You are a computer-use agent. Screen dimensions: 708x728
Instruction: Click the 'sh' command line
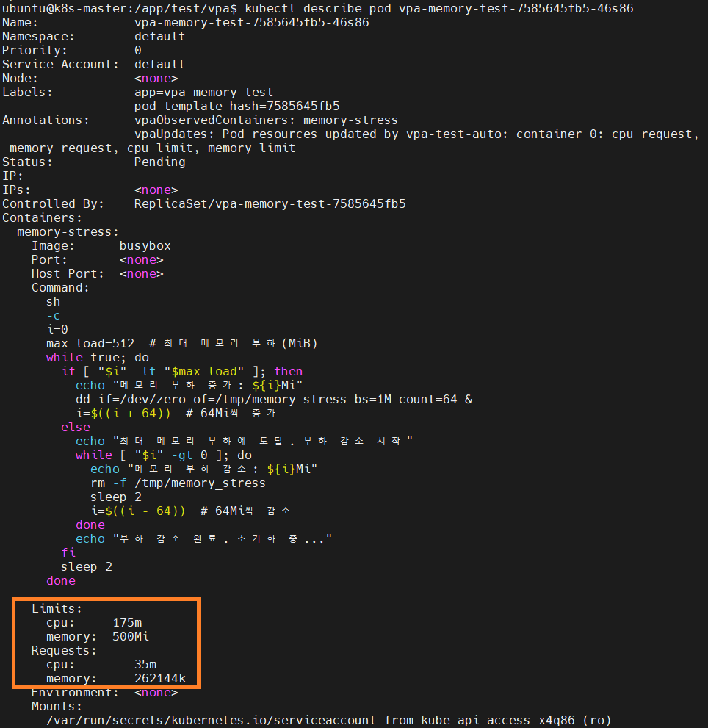[x=54, y=301]
